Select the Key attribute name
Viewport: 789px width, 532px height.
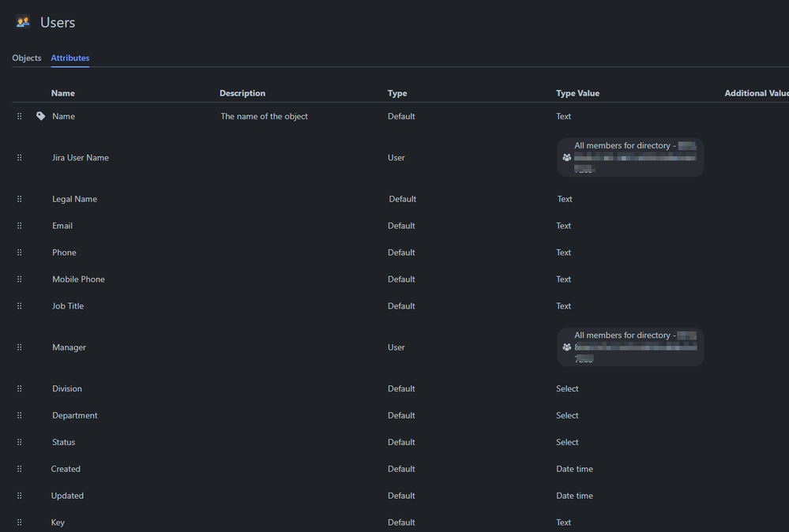pos(58,523)
